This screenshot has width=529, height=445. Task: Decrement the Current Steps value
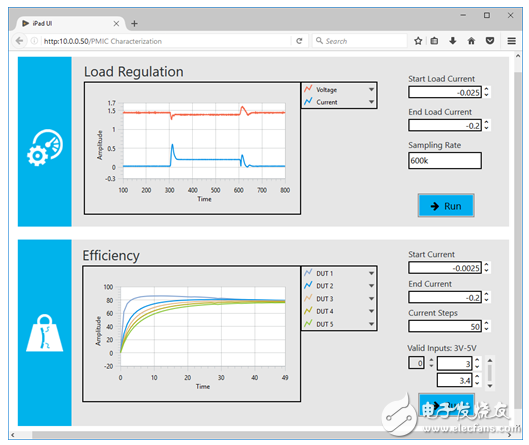[x=486, y=329]
